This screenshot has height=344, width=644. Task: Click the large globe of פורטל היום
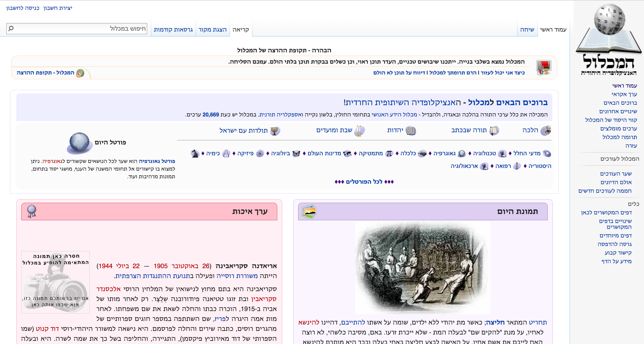(x=79, y=143)
